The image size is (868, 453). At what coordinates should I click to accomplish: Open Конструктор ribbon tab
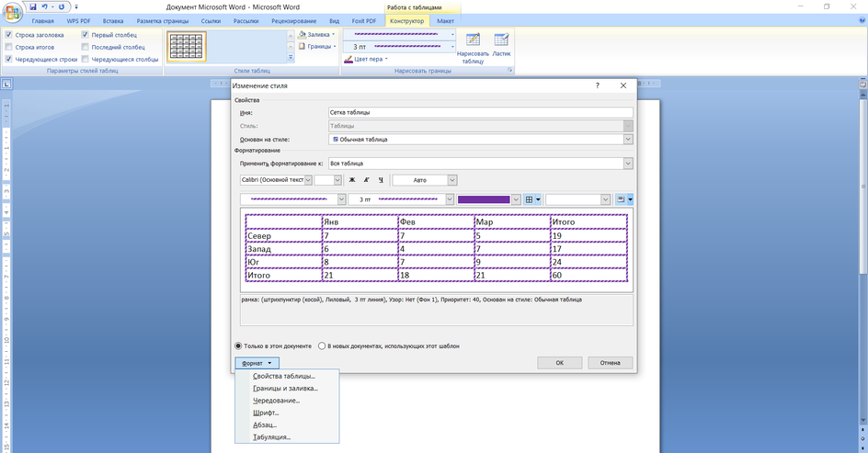pos(406,21)
